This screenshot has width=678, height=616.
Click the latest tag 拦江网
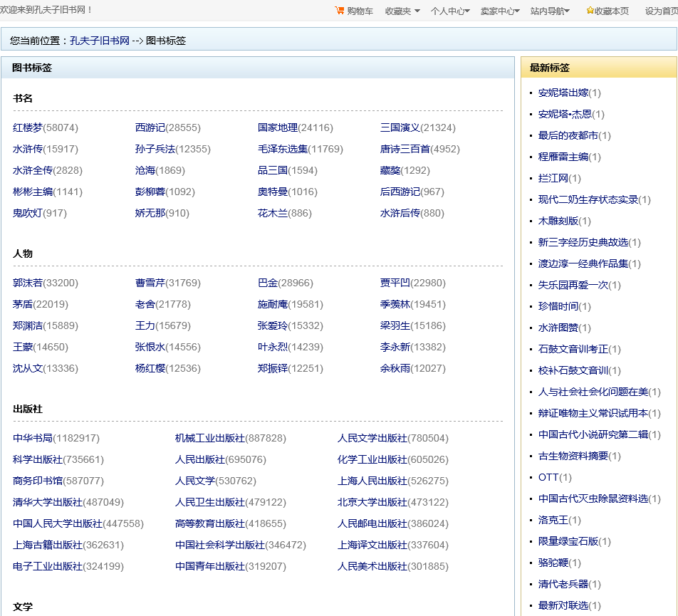[x=553, y=178]
